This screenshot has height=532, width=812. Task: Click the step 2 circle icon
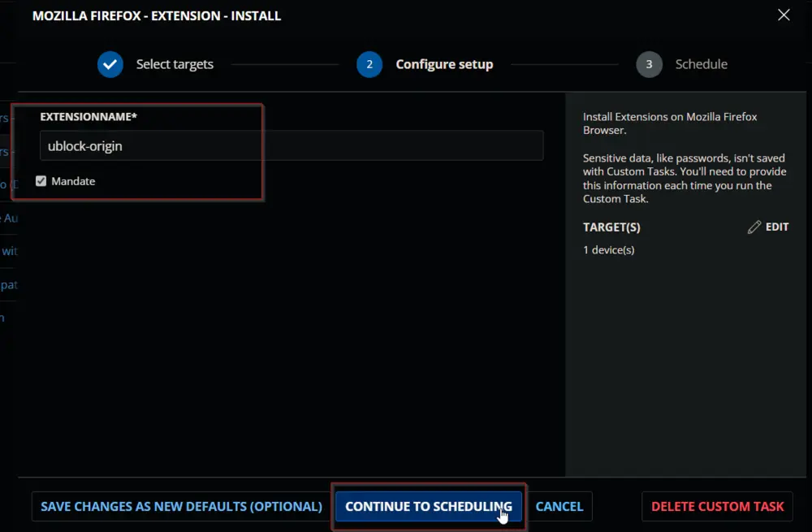click(369, 64)
